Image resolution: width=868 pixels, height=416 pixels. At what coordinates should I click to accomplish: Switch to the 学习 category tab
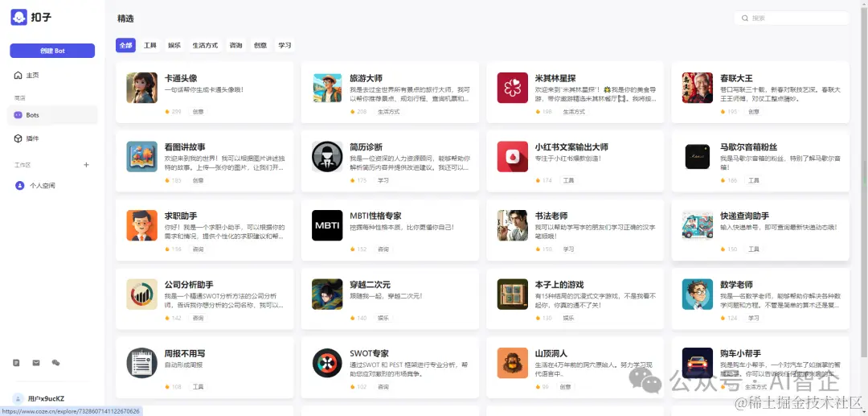tap(285, 45)
